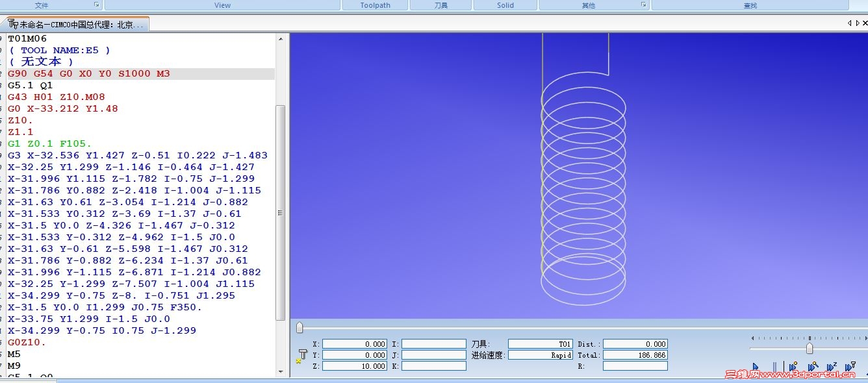
Task: Open the 其他 group dialog launcher
Action: coord(644,5)
